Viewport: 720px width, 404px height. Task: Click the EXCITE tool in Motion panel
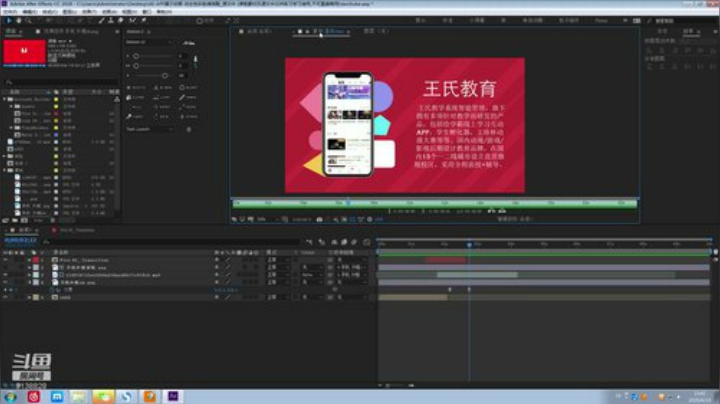136,87
